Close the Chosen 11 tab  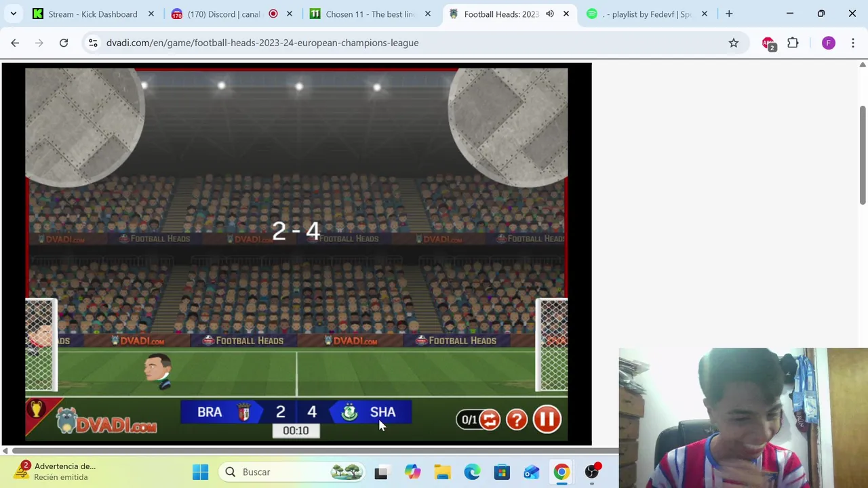(x=428, y=14)
